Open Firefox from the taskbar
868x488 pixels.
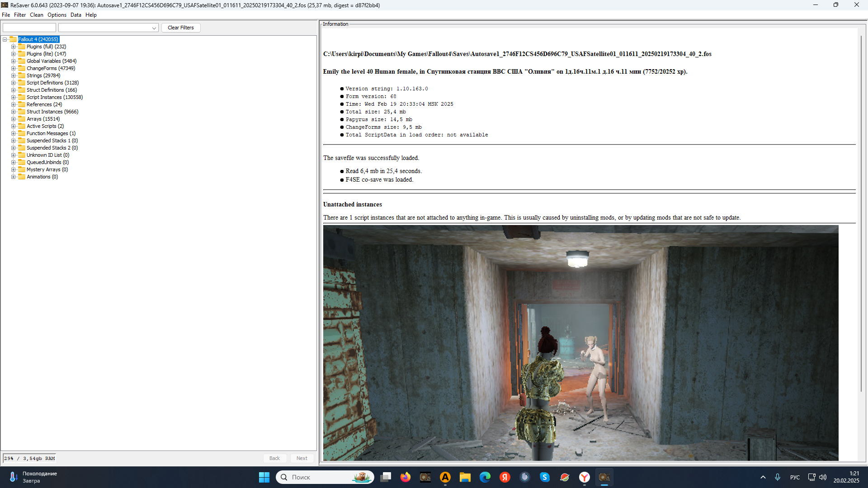pos(406,477)
